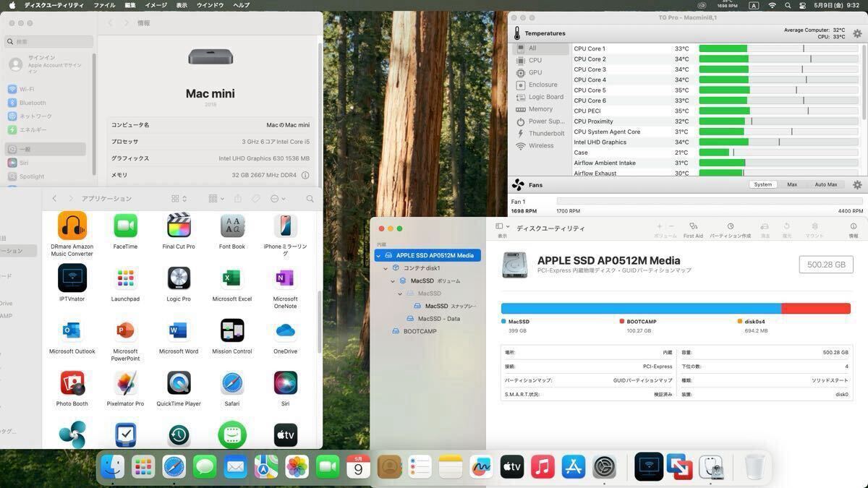This screenshot has height=488, width=868.
Task: Click the red BOOTCAMP partition bar segment
Action: coord(816,309)
